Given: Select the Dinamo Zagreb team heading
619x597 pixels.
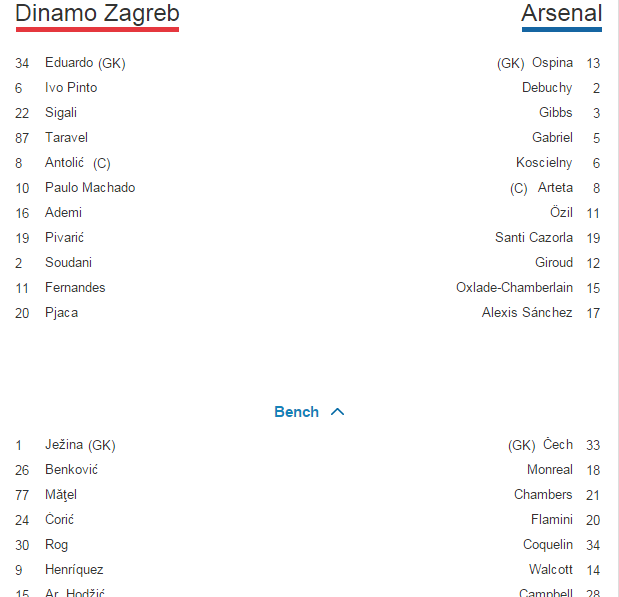Looking at the screenshot, I should [x=97, y=14].
